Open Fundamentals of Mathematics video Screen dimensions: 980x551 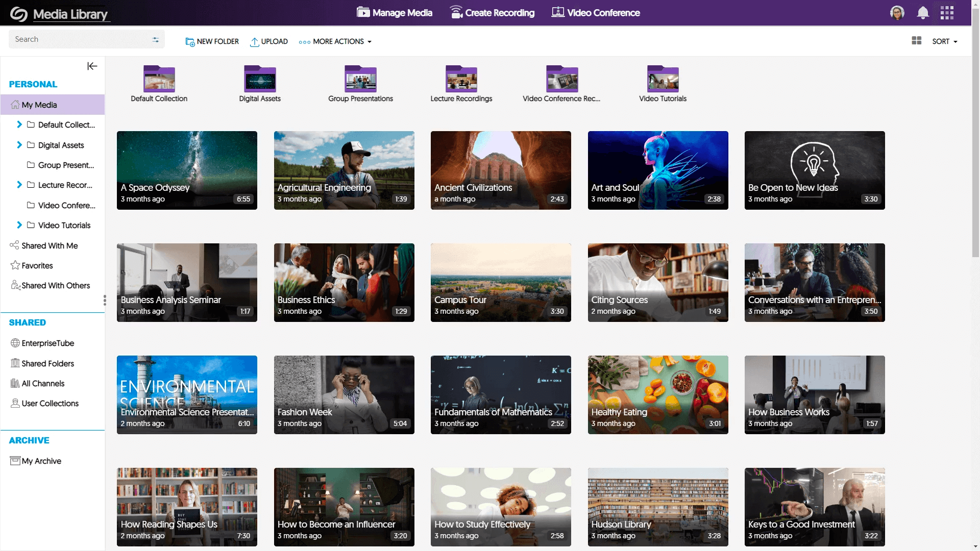[501, 395]
